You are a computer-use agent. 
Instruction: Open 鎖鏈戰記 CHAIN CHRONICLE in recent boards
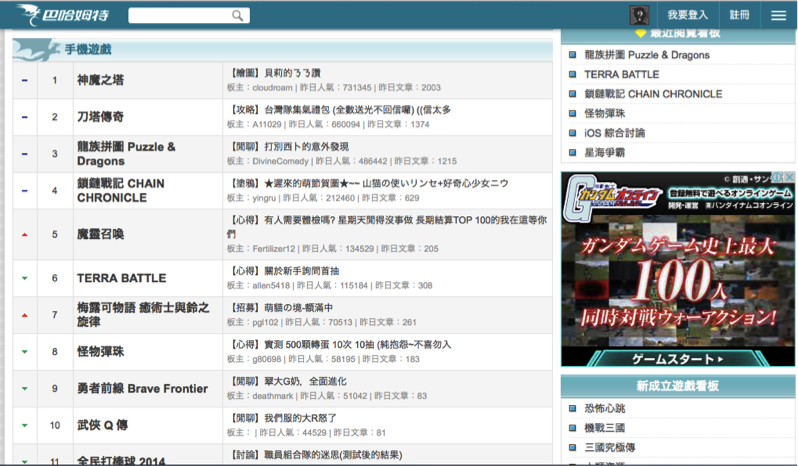653,94
